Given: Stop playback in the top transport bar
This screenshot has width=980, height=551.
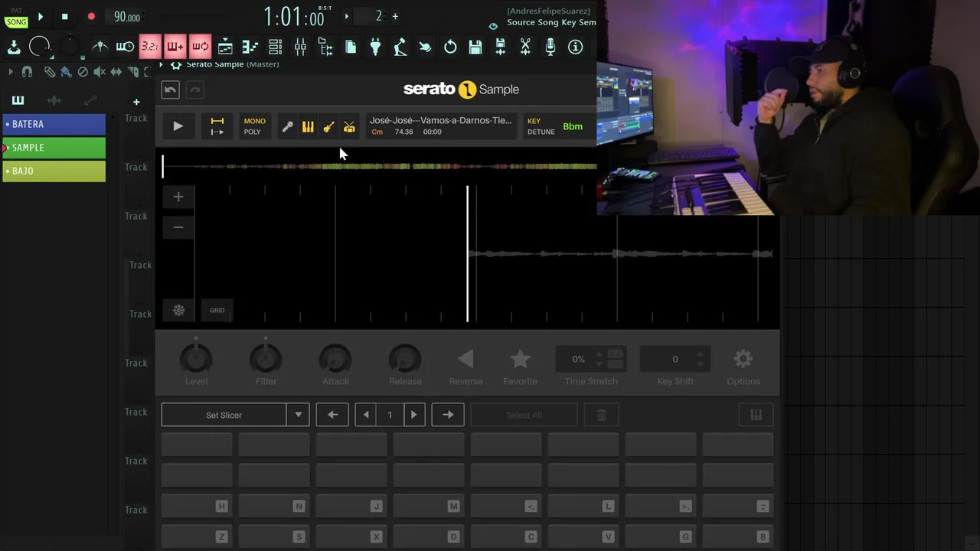Looking at the screenshot, I should (x=64, y=16).
